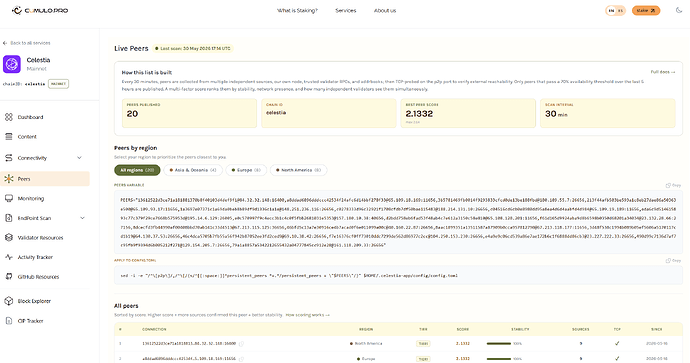Open GitHub Resources sidebar icon
This screenshot has width=690, height=363.
pos(9,277)
